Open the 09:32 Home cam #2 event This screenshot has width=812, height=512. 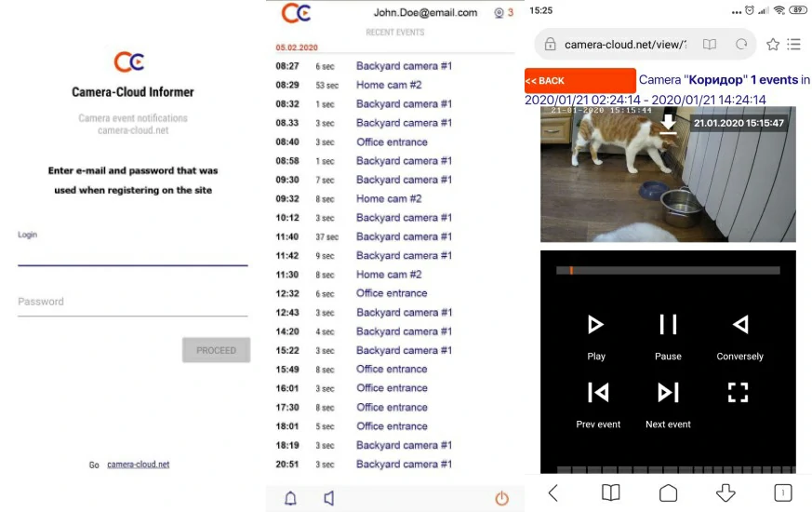click(349, 198)
